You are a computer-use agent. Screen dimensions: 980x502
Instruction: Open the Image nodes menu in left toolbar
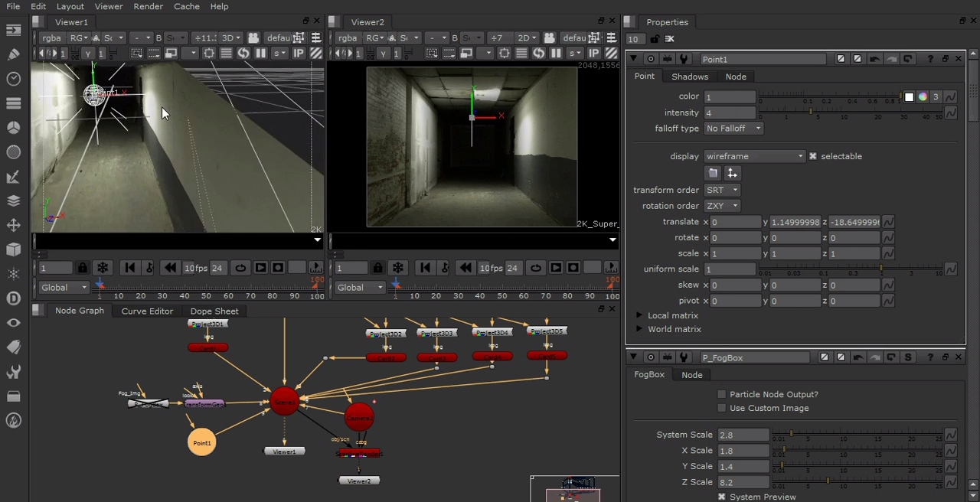[13, 30]
